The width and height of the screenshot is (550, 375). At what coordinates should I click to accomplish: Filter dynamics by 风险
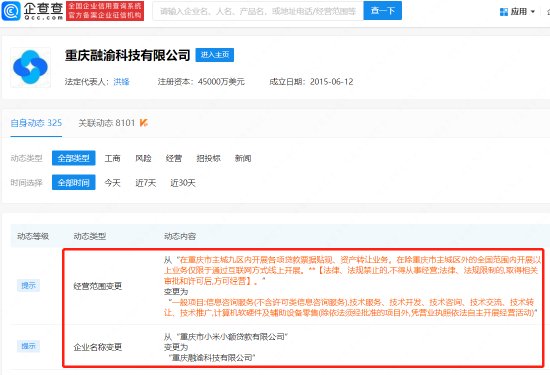coord(143,159)
